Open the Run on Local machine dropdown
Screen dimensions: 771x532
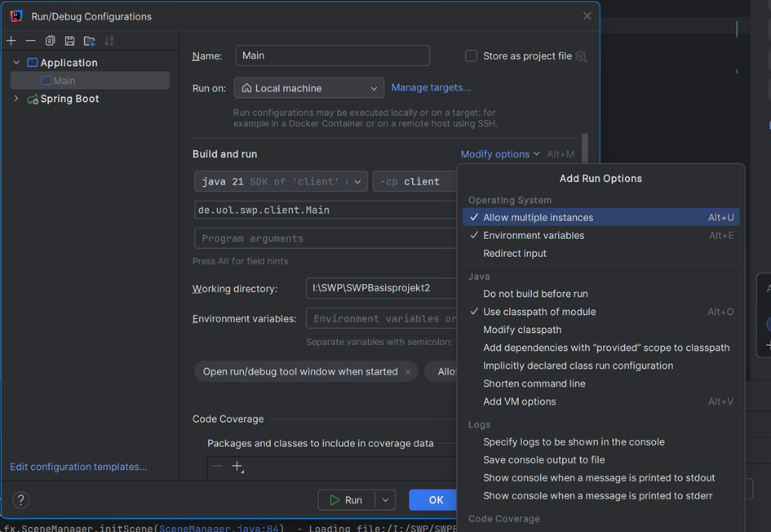pyautogui.click(x=309, y=88)
